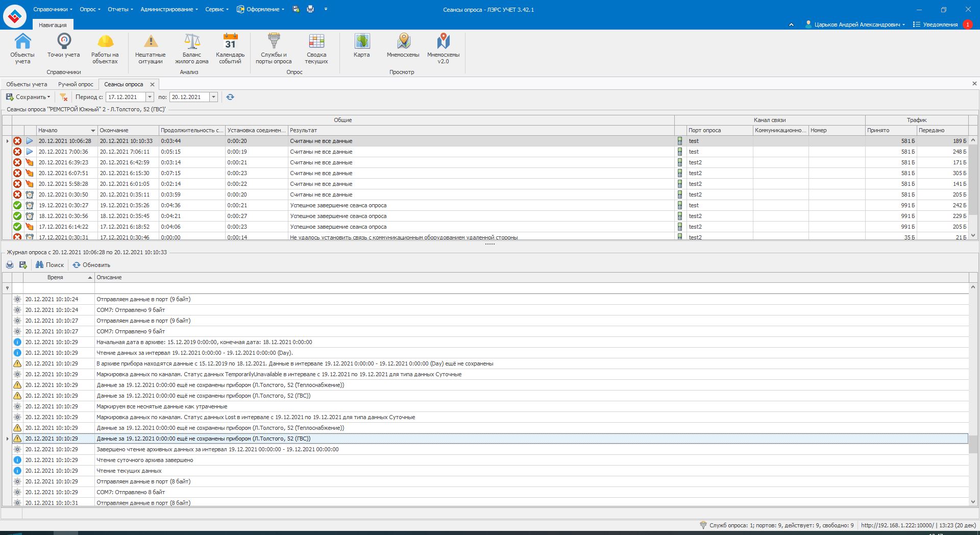Open user Царьков Андрей Александрович dropdown
This screenshot has width=980, height=535.
(x=855, y=25)
